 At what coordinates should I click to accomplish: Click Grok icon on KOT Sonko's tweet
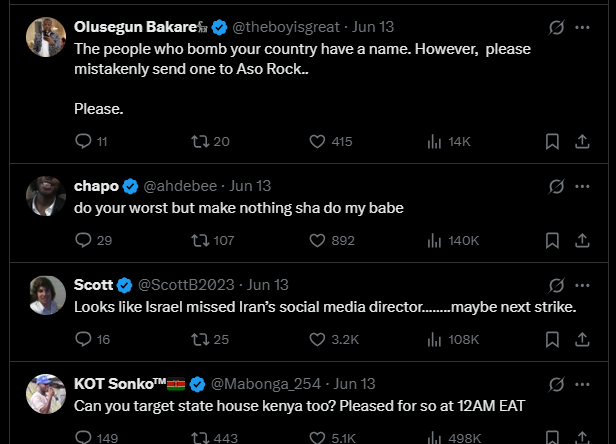coord(556,385)
